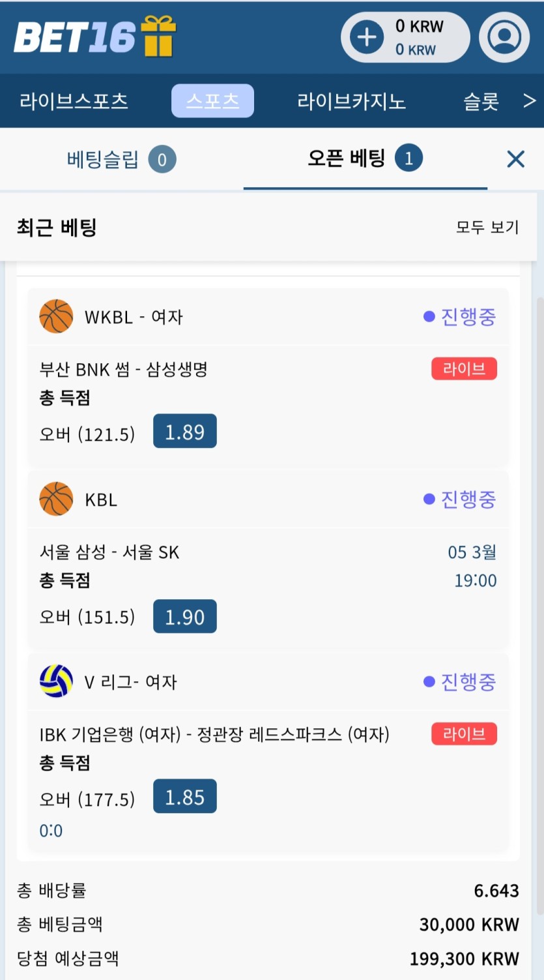Click the 1.90 odds button
544x980 pixels.
tap(184, 616)
